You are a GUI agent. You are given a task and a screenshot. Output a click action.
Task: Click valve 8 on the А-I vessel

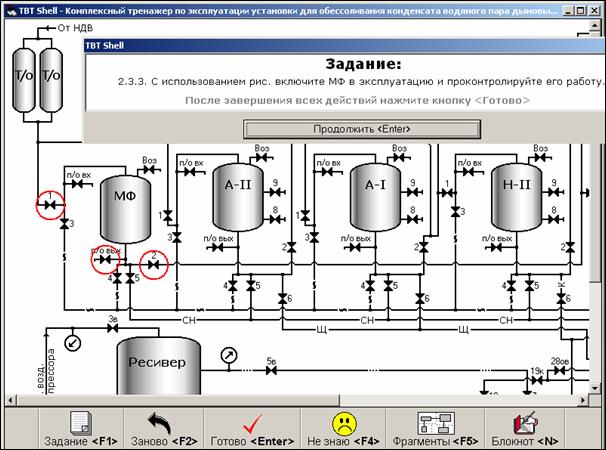(413, 220)
